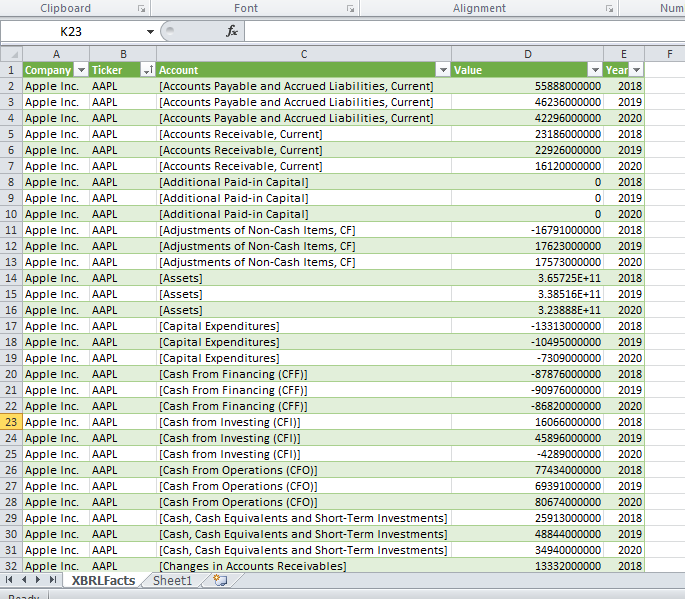Image resolution: width=685 pixels, height=599 pixels.
Task: Click the Value header cell text
Action: (468, 70)
